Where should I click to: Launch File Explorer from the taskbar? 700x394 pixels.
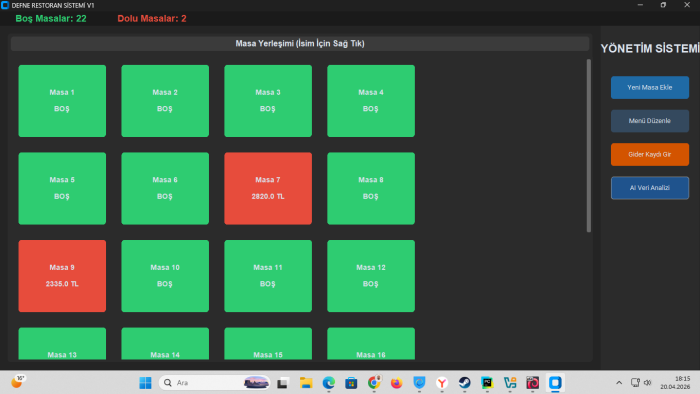[305, 383]
